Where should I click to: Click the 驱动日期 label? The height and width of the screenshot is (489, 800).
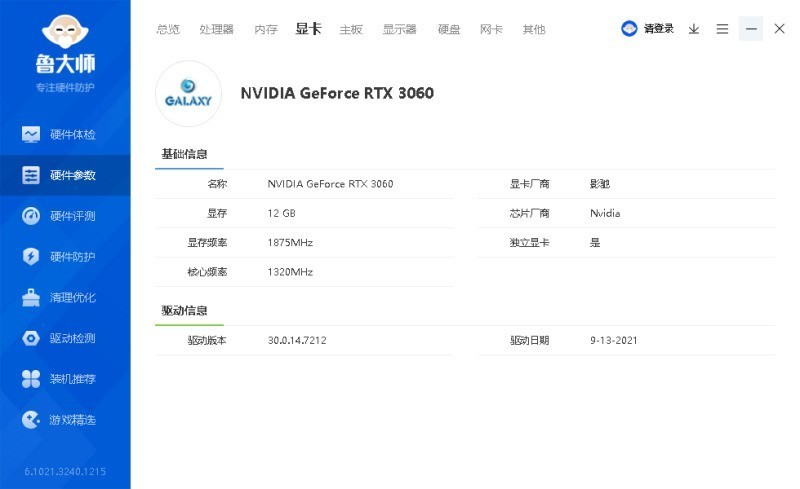point(530,340)
